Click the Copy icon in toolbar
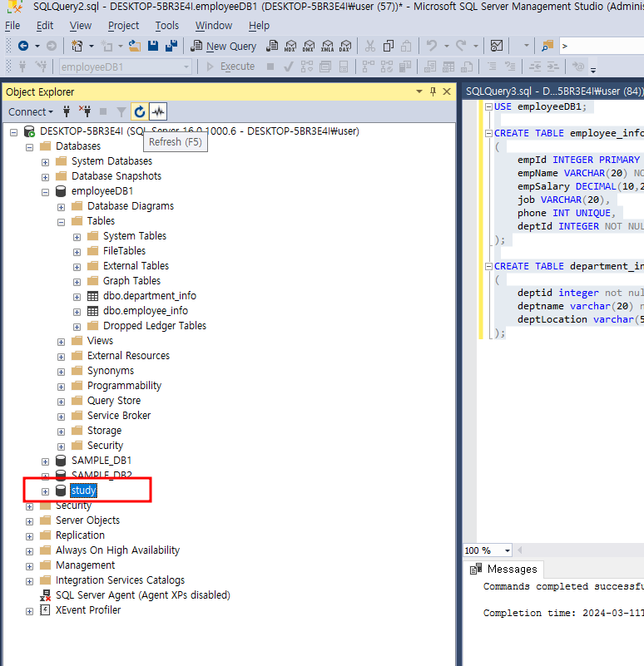The width and height of the screenshot is (644, 666). (388, 46)
